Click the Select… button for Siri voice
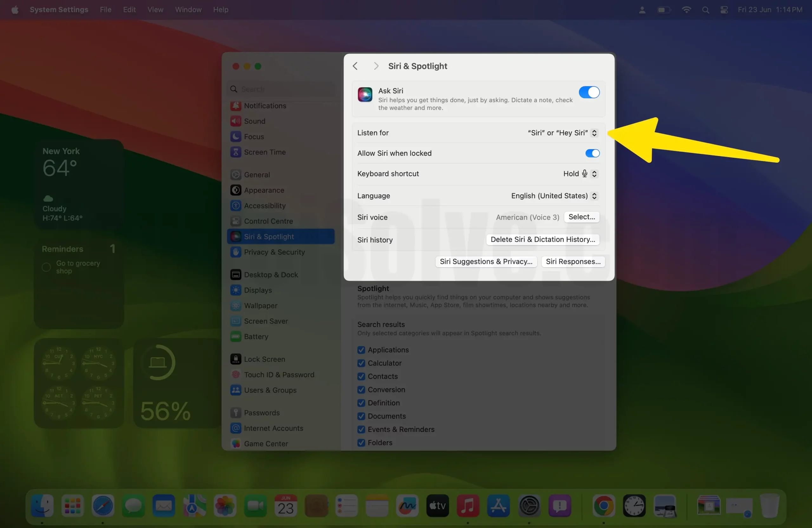 point(581,217)
